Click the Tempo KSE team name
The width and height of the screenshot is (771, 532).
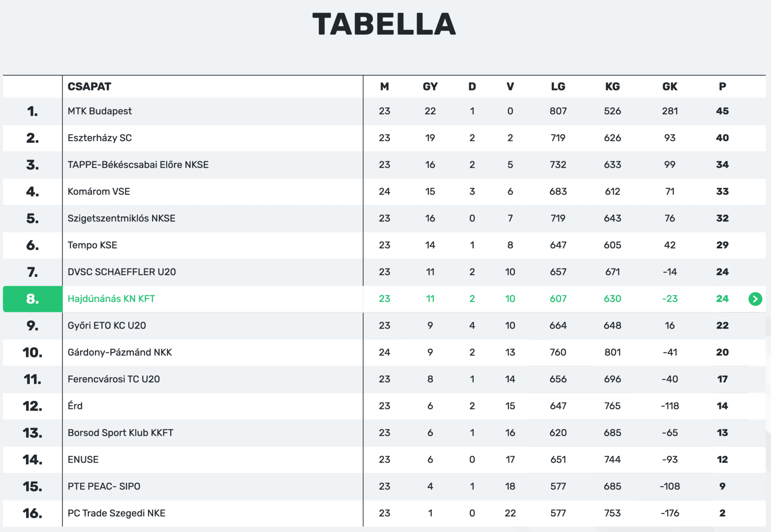[92, 245]
